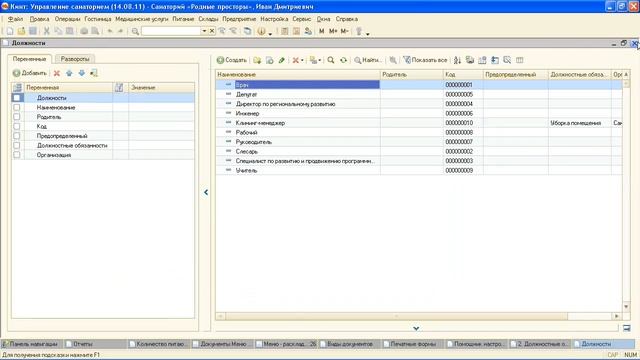The image size is (640, 360).
Task: Click the magnifier icon left of refresh
Action: [x=331, y=60]
